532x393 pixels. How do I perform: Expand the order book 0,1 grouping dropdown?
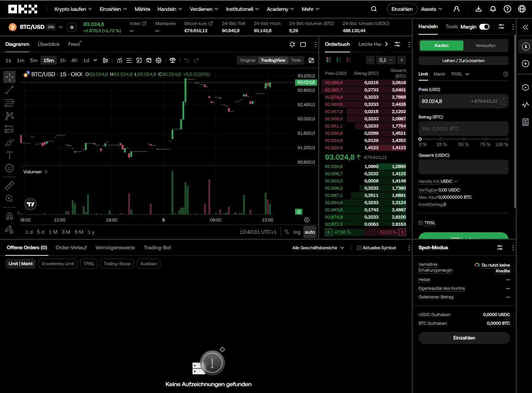point(386,60)
